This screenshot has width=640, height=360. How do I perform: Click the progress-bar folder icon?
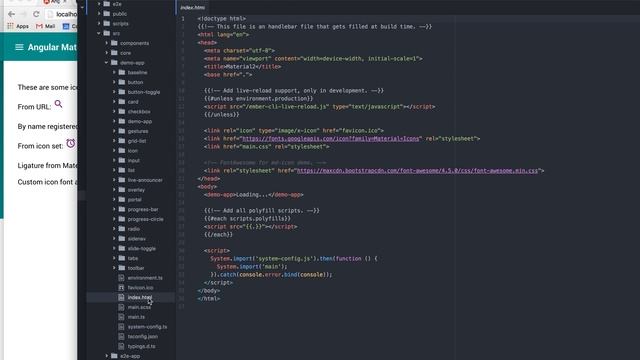point(122,209)
